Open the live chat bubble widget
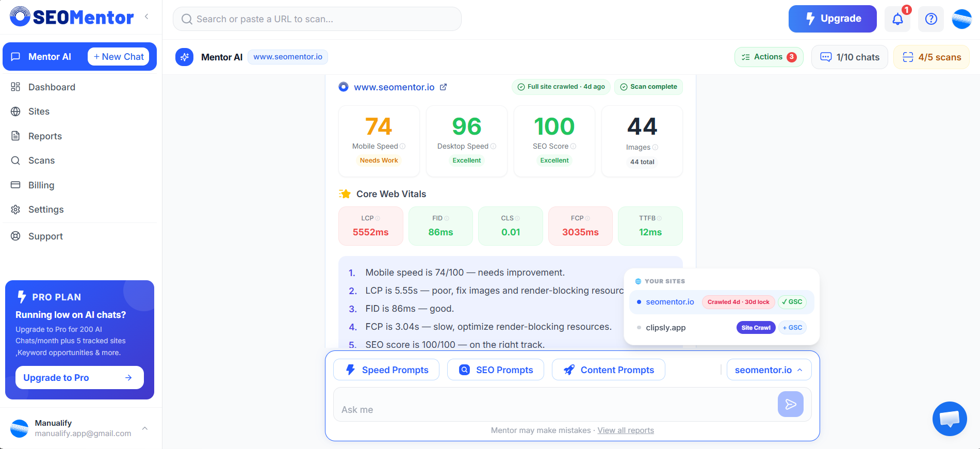This screenshot has height=449, width=980. click(x=949, y=419)
